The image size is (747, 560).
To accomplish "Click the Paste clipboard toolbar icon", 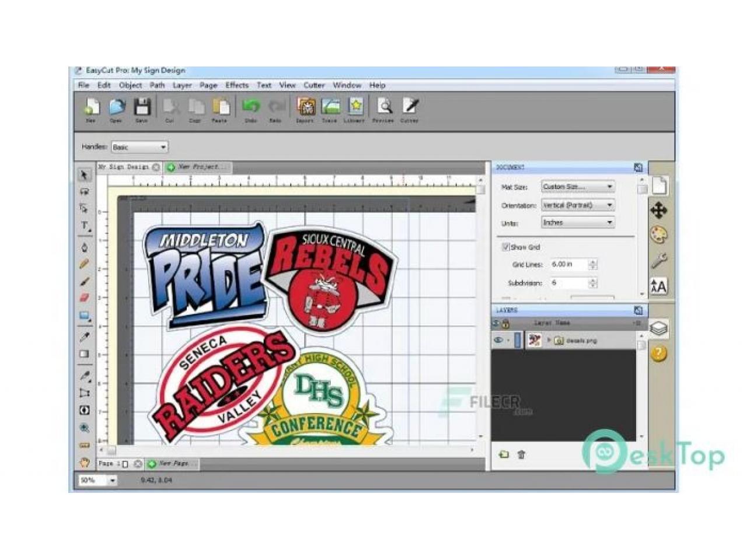I will pyautogui.click(x=221, y=106).
